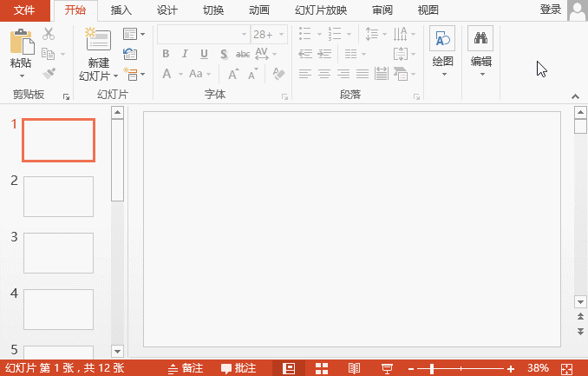This screenshot has width=588, height=376.
Task: Open the Insert ribbon tab
Action: coord(121,10)
